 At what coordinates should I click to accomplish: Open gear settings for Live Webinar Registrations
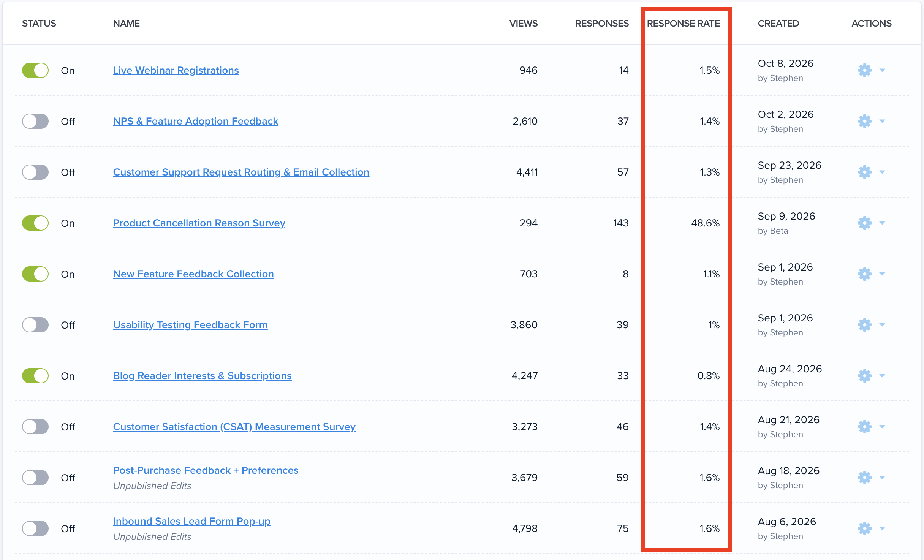(864, 70)
